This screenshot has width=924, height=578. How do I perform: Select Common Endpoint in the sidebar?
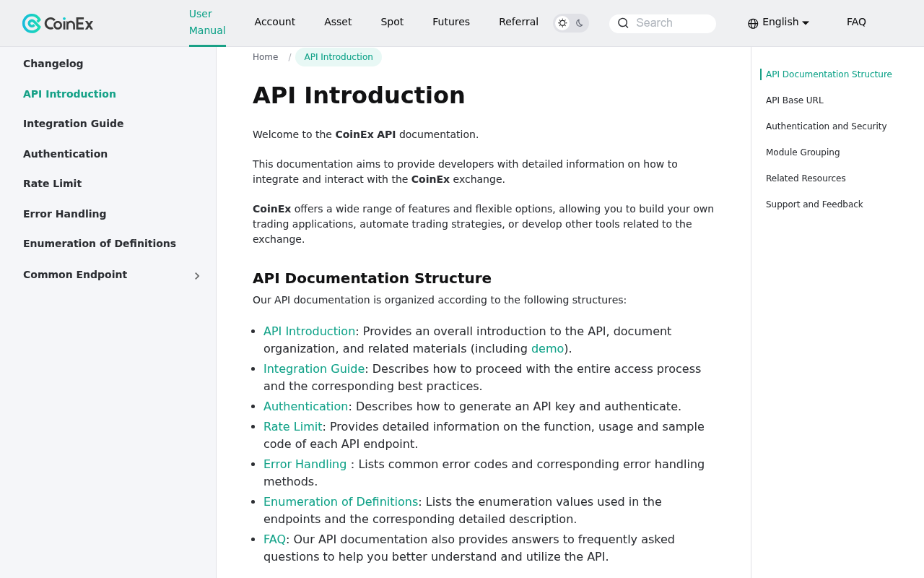75,275
